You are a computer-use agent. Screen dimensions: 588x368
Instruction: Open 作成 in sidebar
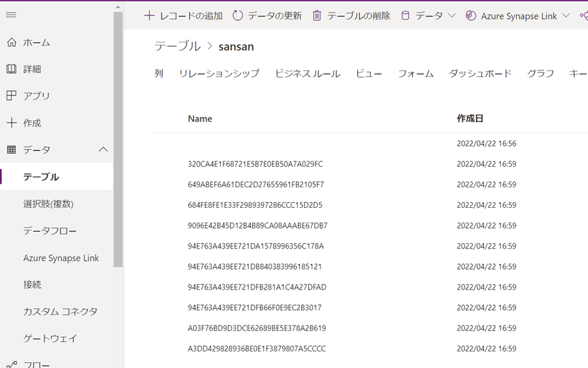[32, 123]
